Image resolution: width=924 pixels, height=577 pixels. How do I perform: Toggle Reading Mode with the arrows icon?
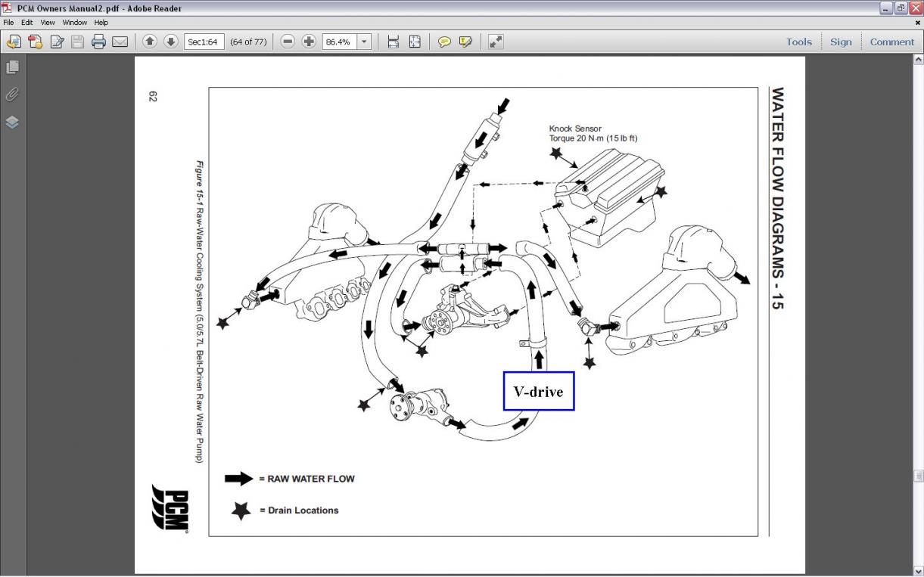click(495, 42)
